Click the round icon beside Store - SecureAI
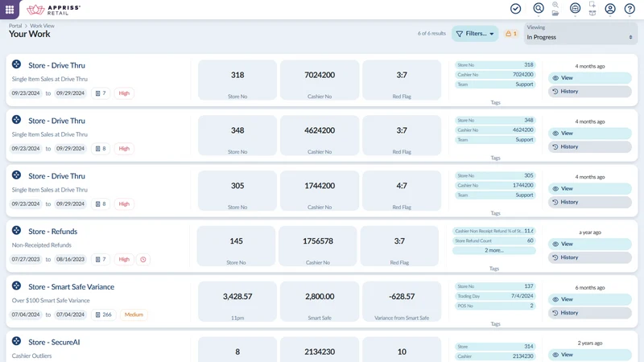 pos(16,341)
